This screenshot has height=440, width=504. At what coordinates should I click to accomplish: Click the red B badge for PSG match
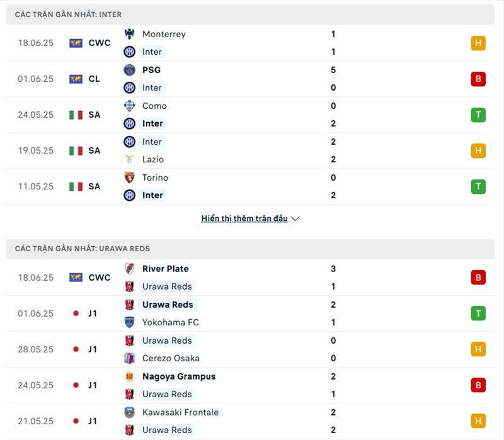(x=478, y=79)
